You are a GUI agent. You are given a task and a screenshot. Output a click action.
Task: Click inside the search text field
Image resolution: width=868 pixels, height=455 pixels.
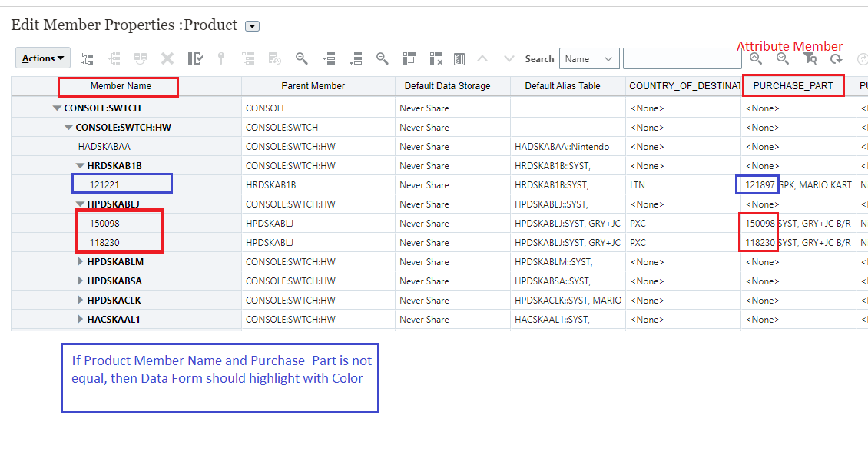(682, 58)
